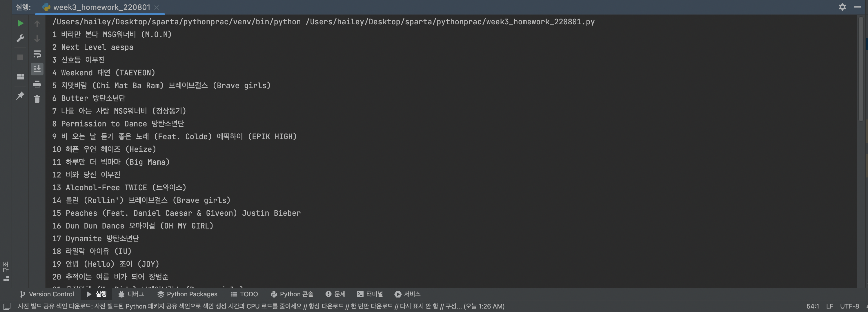The height and width of the screenshot is (312, 868).
Task: Click output line '18 라일락 아이유 (IU)'
Action: click(92, 251)
